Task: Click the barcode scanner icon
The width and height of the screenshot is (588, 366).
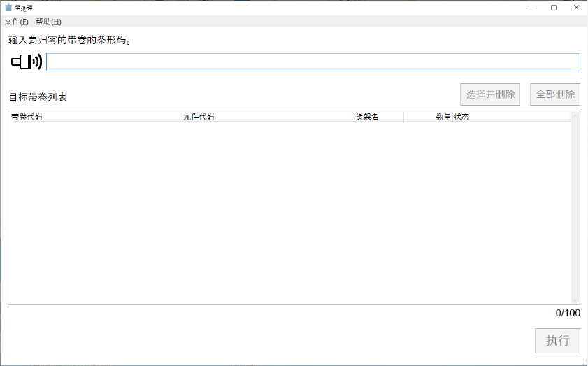Action: [x=27, y=62]
